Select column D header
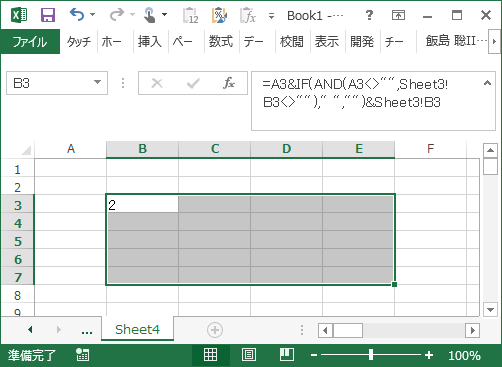502x367 pixels. tap(287, 149)
